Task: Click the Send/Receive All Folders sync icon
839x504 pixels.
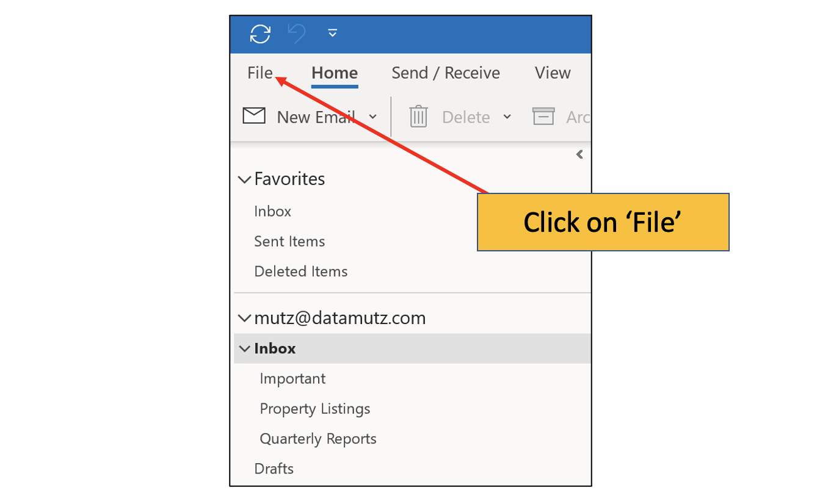Action: pyautogui.click(x=261, y=34)
